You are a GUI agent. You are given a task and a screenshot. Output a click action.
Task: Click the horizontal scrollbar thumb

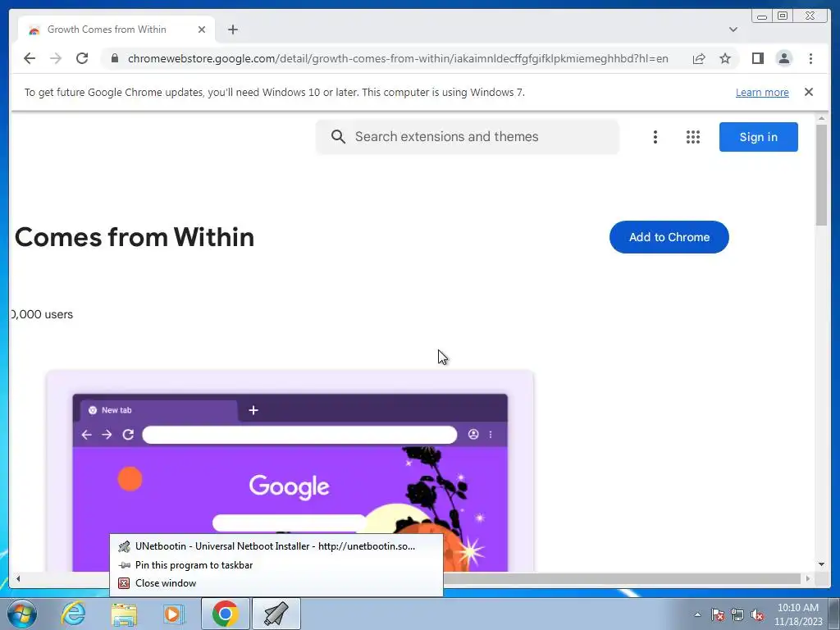tap(622, 578)
